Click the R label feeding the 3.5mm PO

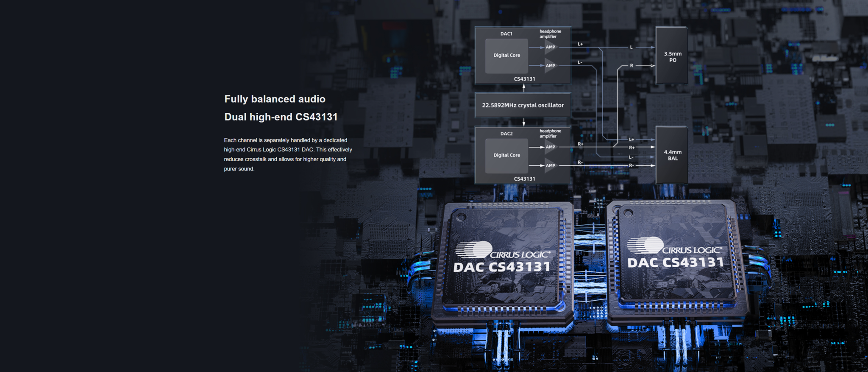pos(631,66)
